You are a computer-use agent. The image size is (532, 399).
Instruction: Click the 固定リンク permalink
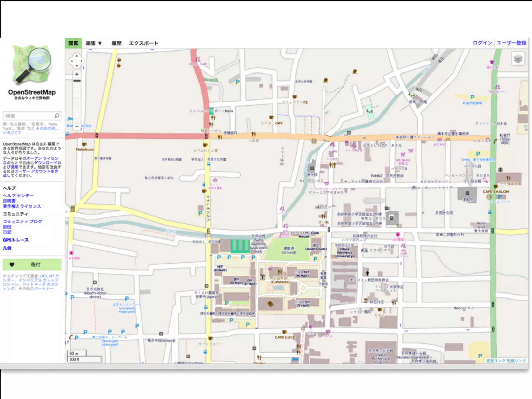(x=495, y=361)
